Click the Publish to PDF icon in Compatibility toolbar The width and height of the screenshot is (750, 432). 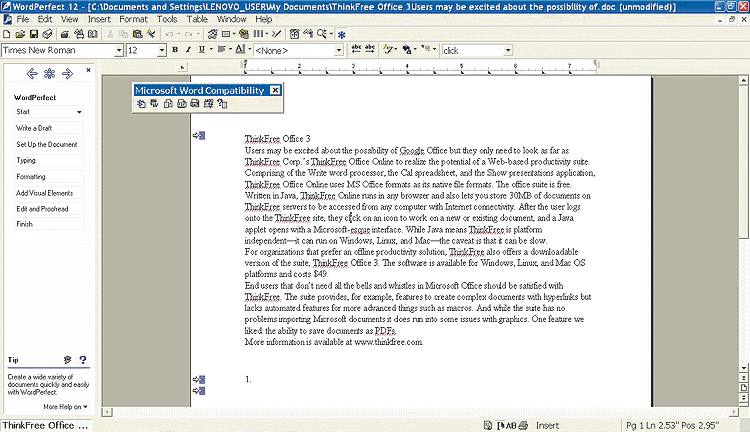coord(181,104)
